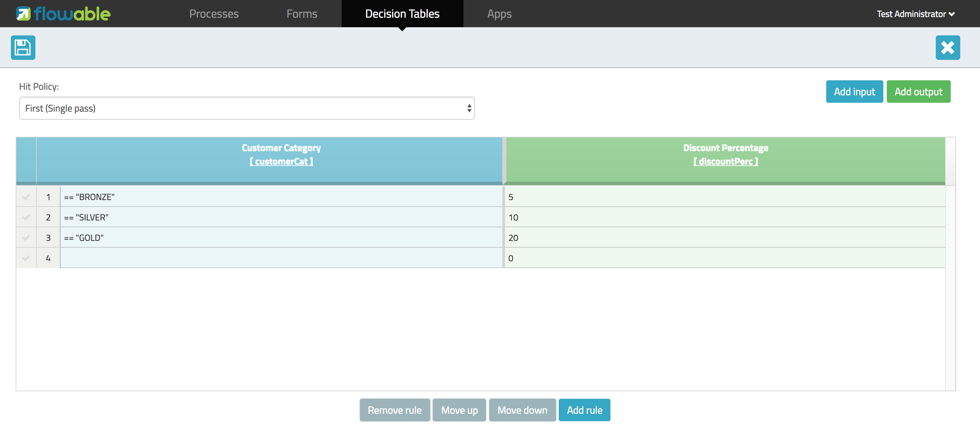This screenshot has width=980, height=443.
Task: Click the Remove rule button
Action: [x=395, y=410]
